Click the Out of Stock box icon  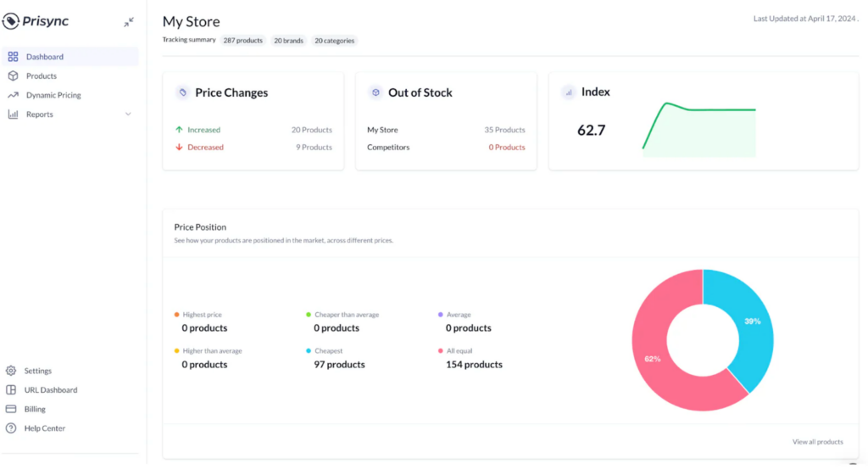(376, 92)
